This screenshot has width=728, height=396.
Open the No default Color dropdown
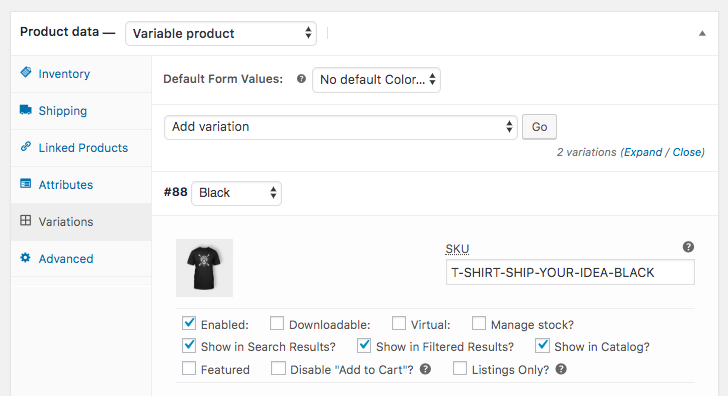(x=377, y=80)
